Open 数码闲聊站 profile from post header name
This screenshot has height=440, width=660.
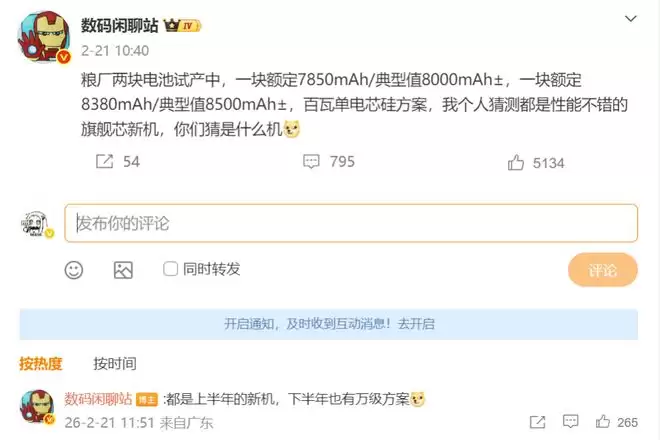pos(120,26)
